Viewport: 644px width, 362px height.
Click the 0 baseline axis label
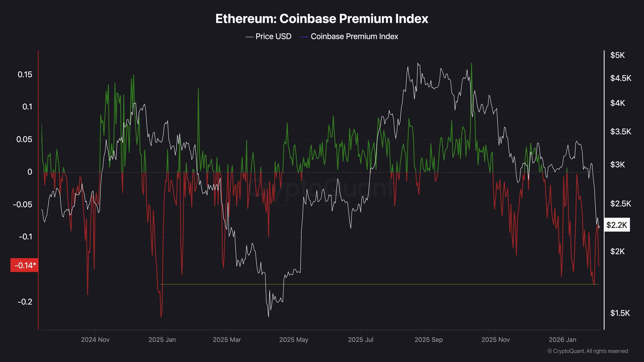(x=30, y=172)
